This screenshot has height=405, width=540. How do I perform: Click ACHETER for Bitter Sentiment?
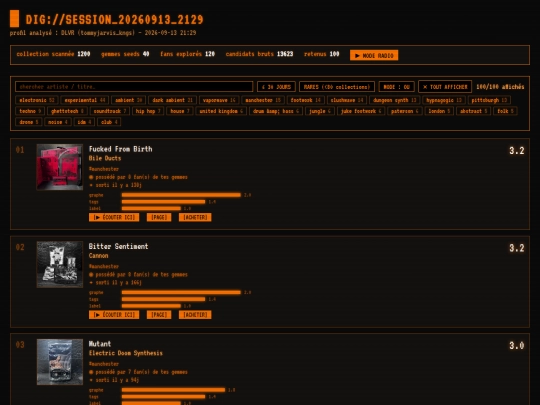tap(195, 315)
